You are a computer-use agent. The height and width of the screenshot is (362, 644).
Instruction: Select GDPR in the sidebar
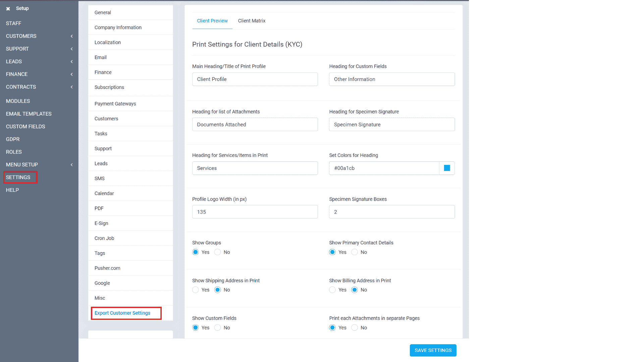[x=12, y=139]
